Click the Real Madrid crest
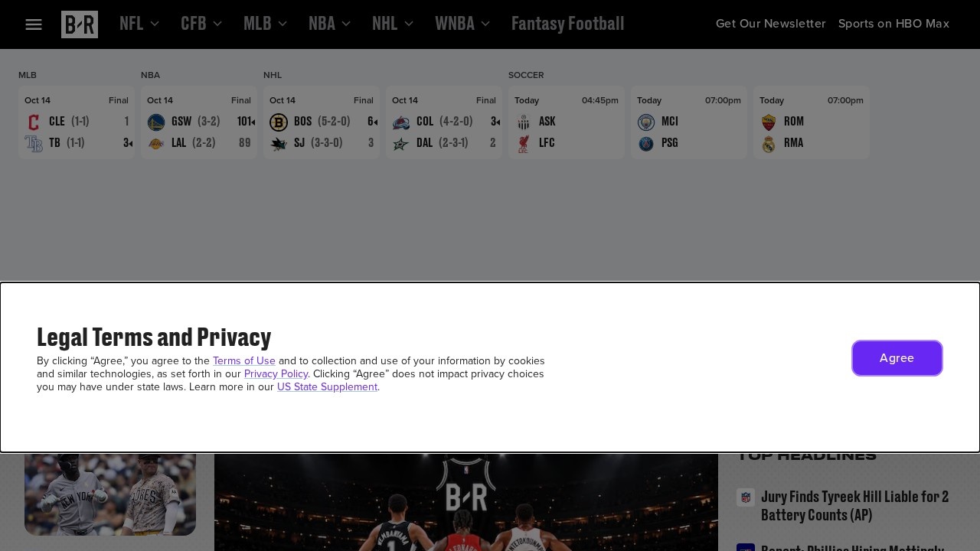Viewport: 980px width, 551px height. (769, 143)
